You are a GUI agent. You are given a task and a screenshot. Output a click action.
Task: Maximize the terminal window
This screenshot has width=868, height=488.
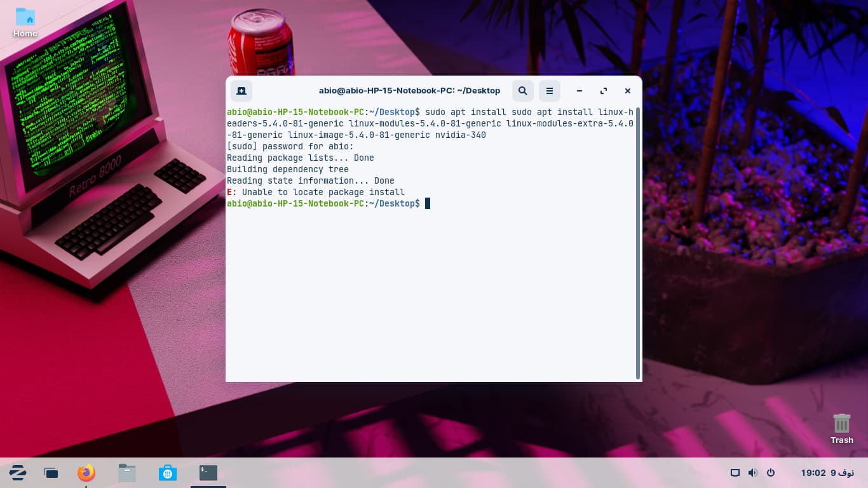[604, 91]
